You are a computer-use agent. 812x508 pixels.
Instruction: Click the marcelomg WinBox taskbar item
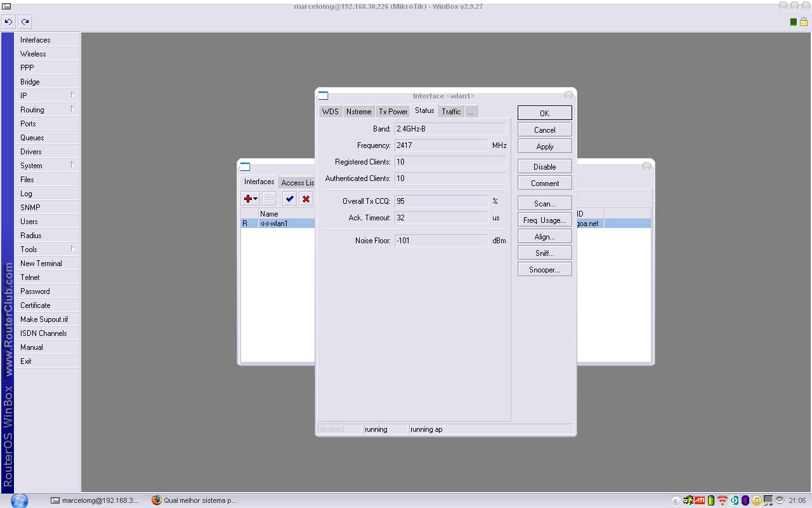pyautogui.click(x=96, y=500)
